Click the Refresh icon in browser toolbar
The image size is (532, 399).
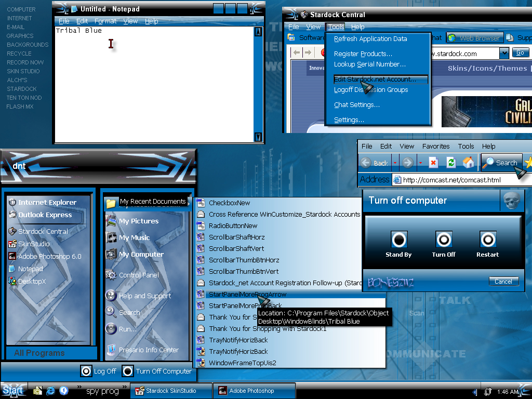coord(451,163)
